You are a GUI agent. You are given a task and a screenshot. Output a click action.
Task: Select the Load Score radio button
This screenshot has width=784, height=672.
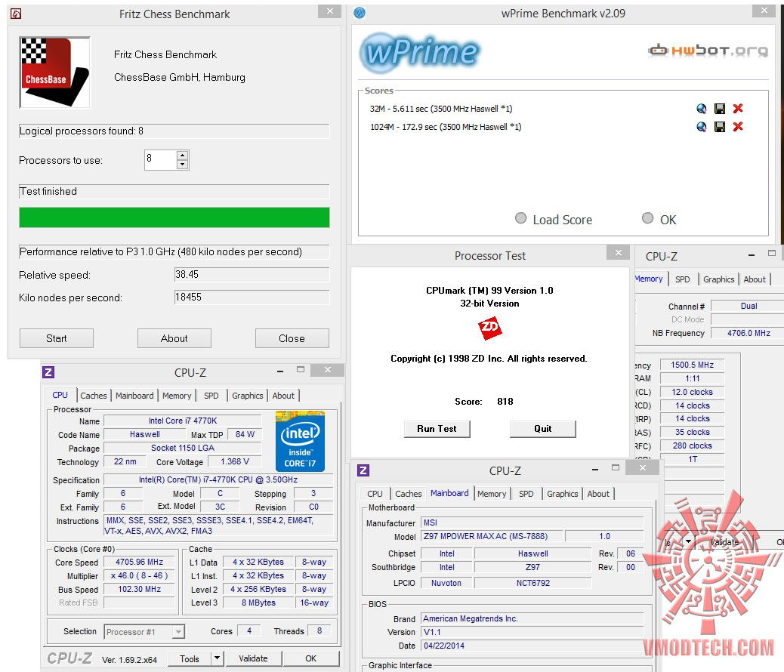(x=520, y=218)
